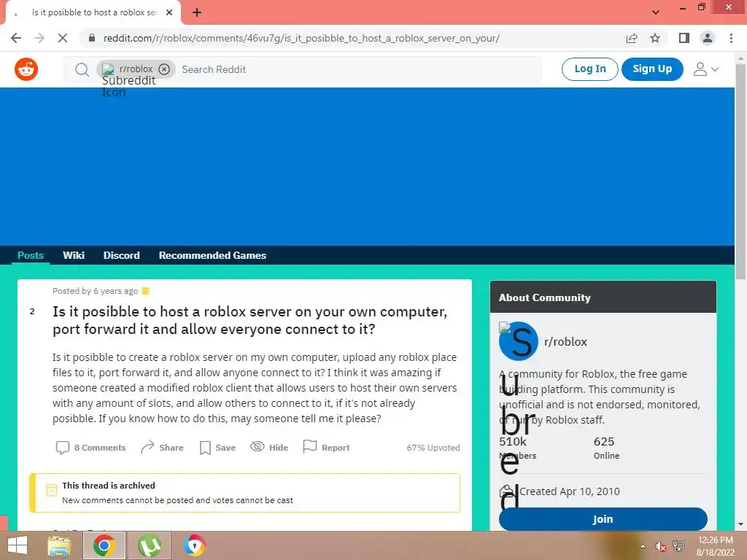This screenshot has height=560, width=747.
Task: Share the post
Action: tap(162, 448)
